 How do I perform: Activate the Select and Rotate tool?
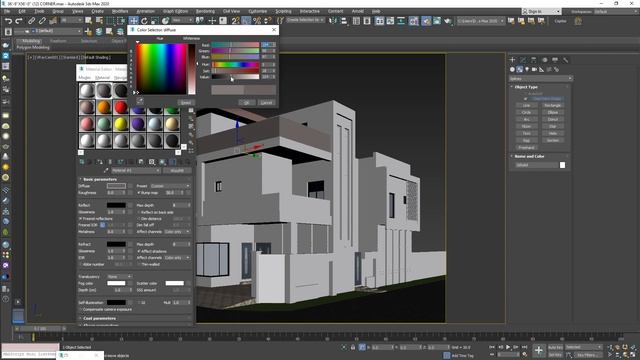[144, 20]
